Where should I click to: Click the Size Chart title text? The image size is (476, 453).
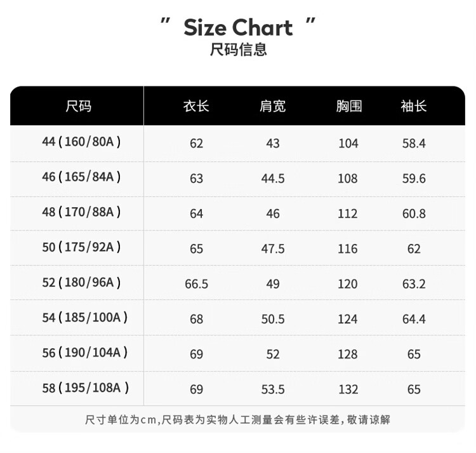click(238, 28)
